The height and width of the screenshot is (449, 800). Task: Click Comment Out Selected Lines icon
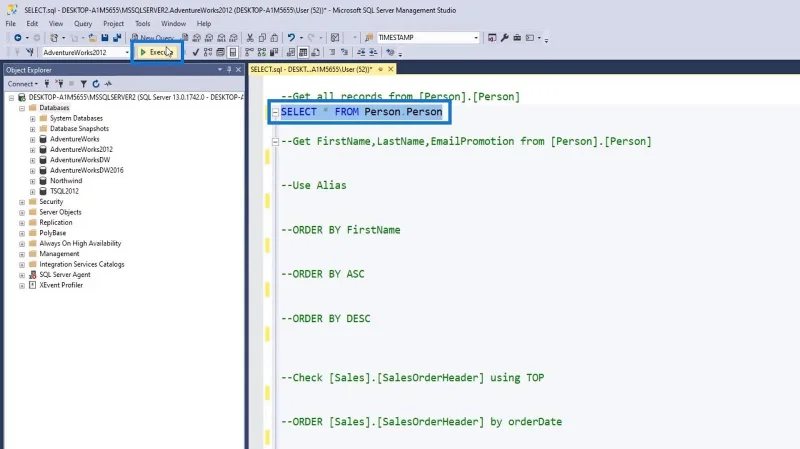coord(332,52)
